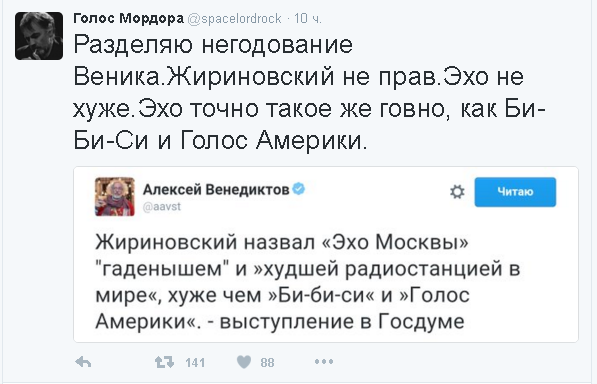
Task: Retweet using the retweet arrows icon
Action: click(x=164, y=362)
